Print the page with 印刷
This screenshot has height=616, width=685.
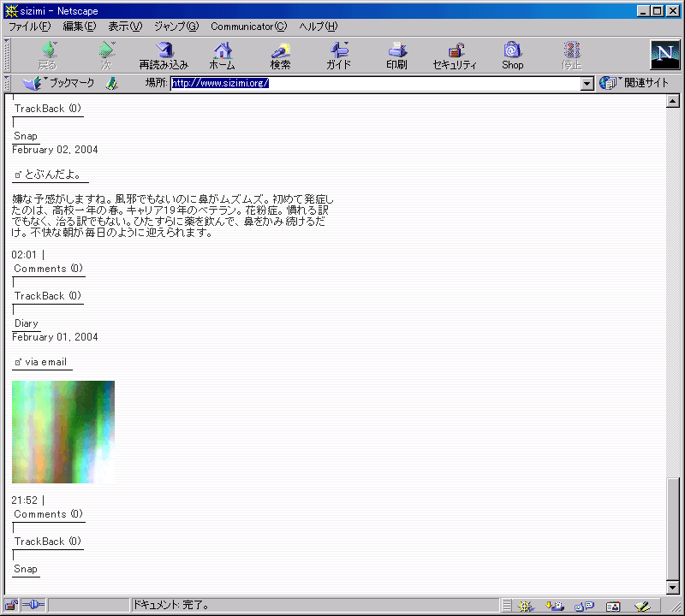(x=396, y=56)
